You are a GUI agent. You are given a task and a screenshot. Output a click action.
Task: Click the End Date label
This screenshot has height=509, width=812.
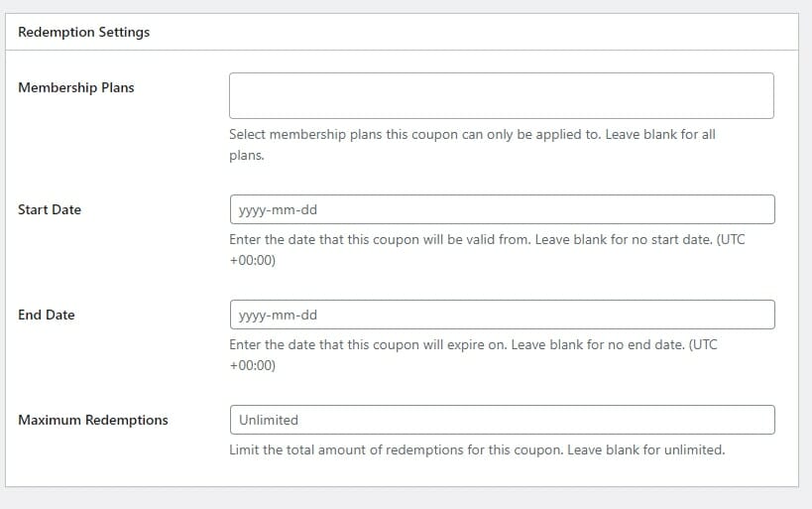[x=47, y=316]
